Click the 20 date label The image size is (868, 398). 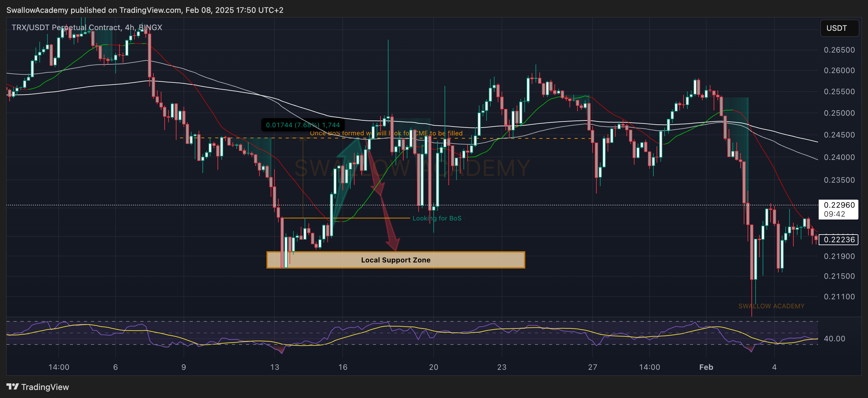coord(433,367)
